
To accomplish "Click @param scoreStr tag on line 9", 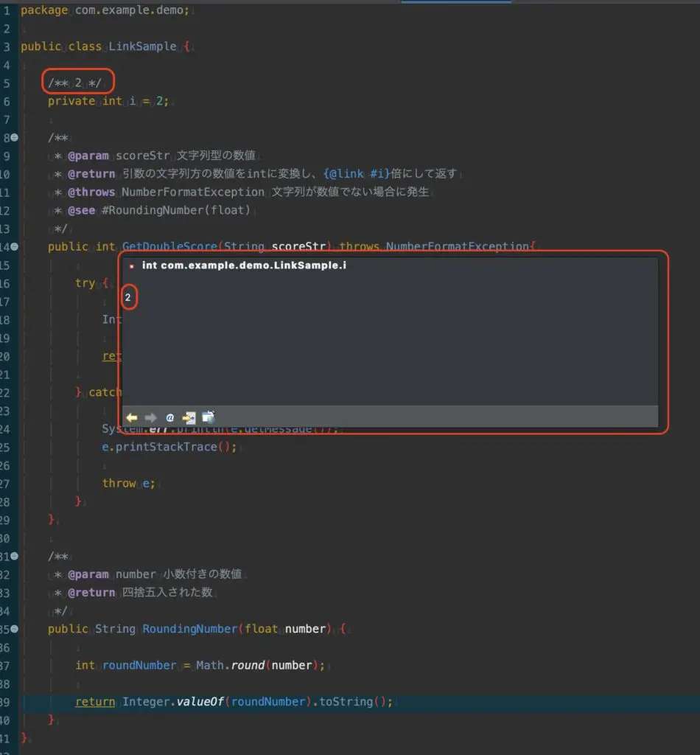I will point(119,156).
